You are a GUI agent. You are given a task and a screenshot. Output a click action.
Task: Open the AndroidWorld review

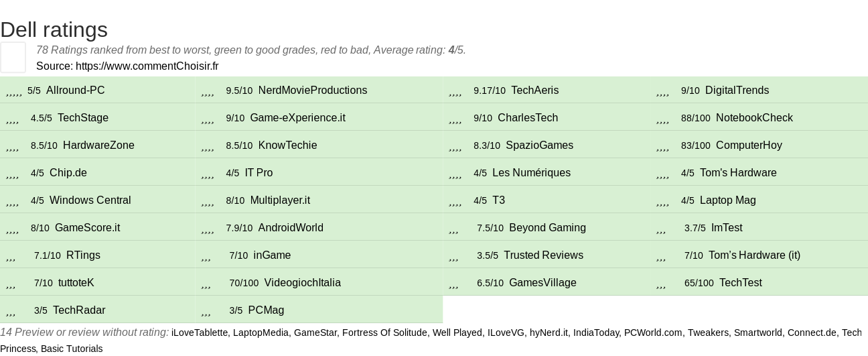point(291,228)
